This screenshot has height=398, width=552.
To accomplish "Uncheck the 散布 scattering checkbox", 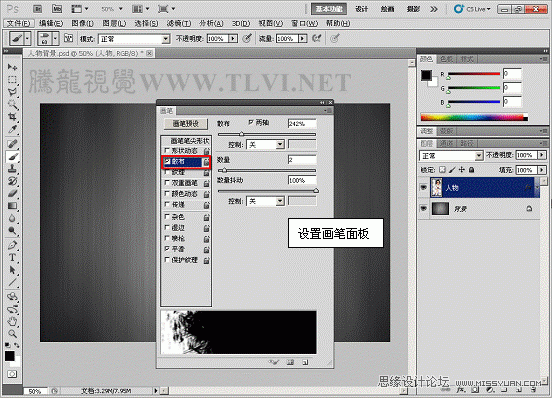I will [167, 162].
